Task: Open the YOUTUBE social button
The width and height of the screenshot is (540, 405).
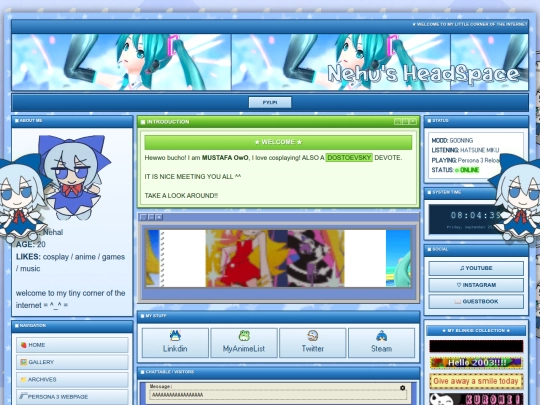Action: (x=476, y=268)
